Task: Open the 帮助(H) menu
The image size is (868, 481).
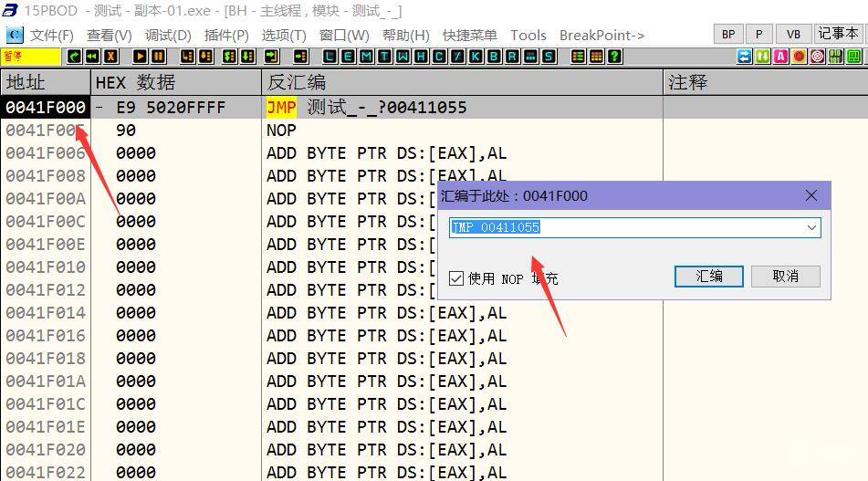Action: (406, 36)
